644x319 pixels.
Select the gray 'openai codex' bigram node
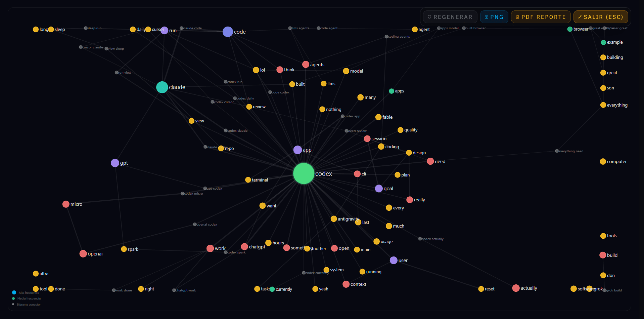click(195, 224)
